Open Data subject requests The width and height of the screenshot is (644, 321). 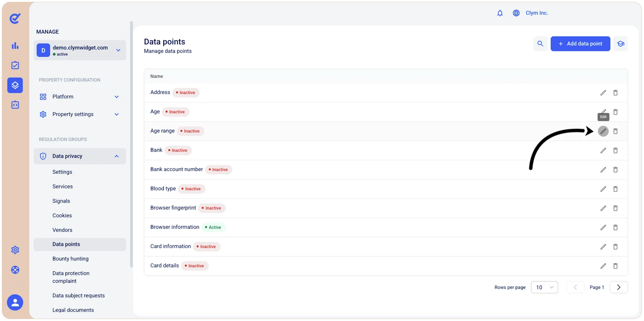pyautogui.click(x=79, y=295)
